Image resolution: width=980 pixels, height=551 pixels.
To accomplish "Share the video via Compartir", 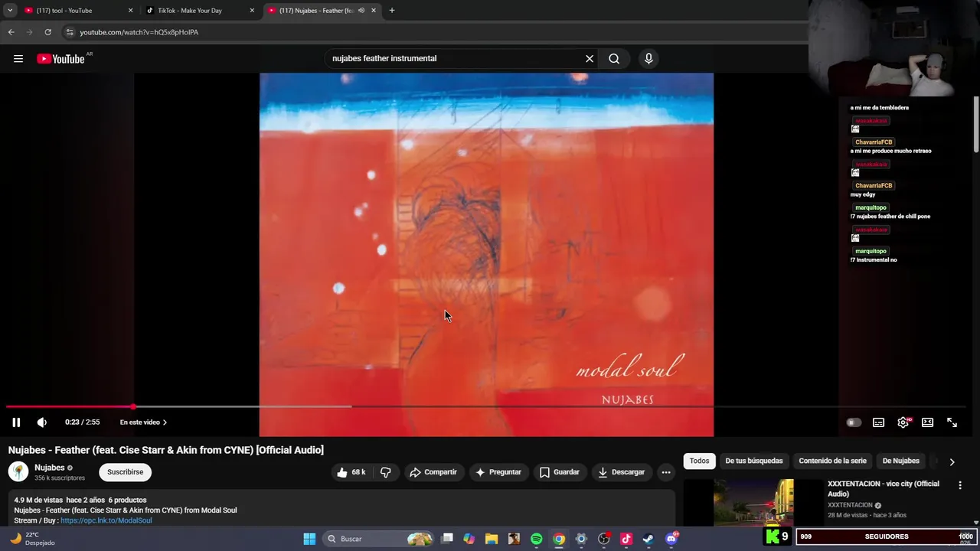I will (x=433, y=472).
